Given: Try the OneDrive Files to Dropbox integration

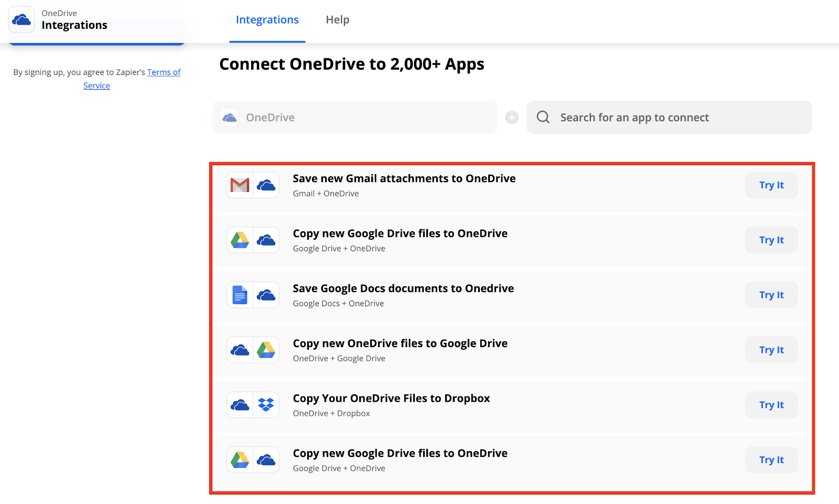Looking at the screenshot, I should 771,405.
